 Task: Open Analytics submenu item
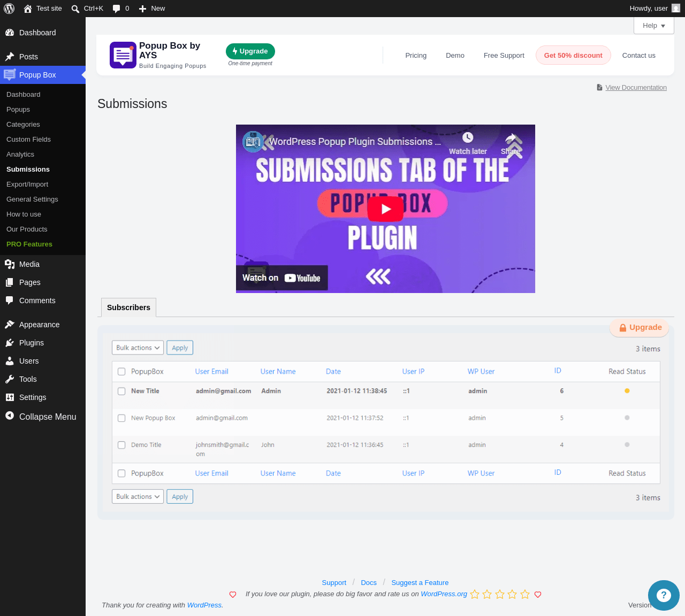point(20,154)
